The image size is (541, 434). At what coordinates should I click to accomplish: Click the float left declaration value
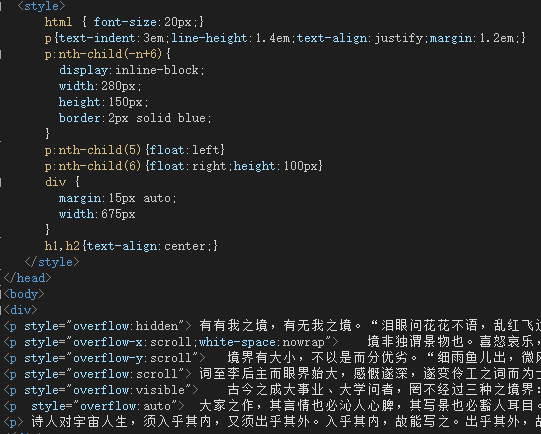click(205, 150)
